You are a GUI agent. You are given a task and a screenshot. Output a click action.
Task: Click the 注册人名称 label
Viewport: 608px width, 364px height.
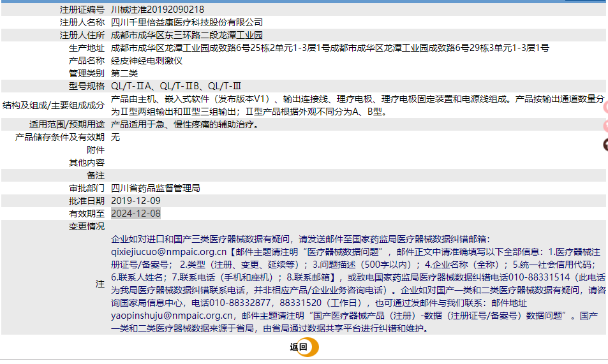click(82, 22)
